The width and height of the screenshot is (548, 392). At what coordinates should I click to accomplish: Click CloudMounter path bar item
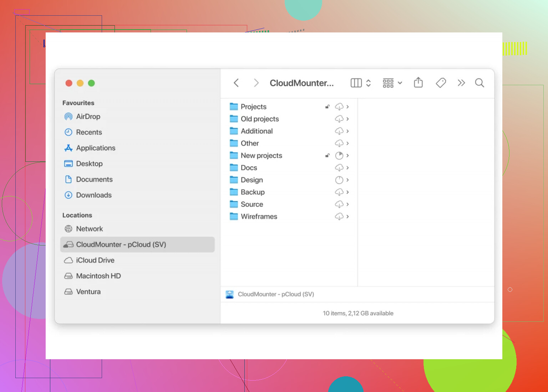click(275, 294)
